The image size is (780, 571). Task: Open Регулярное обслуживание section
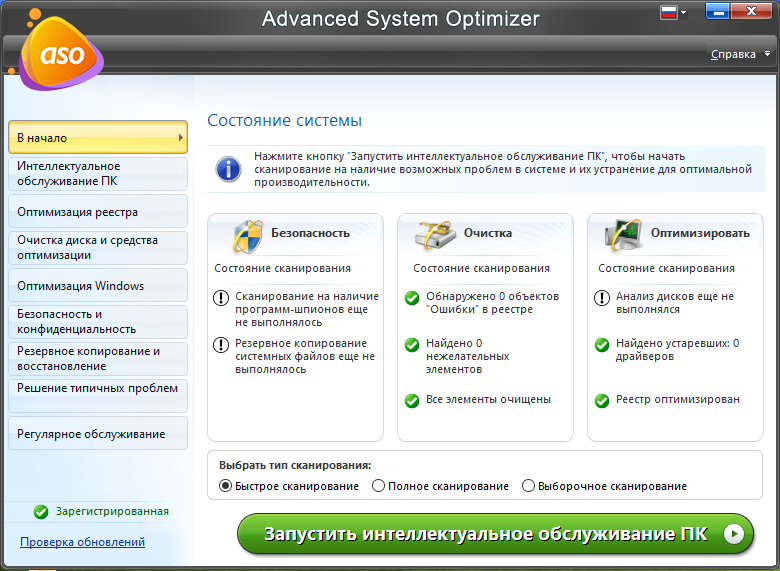(x=98, y=433)
